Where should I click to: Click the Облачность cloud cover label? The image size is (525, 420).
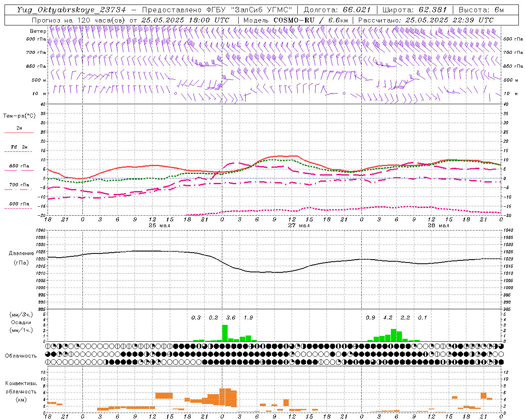(21, 356)
